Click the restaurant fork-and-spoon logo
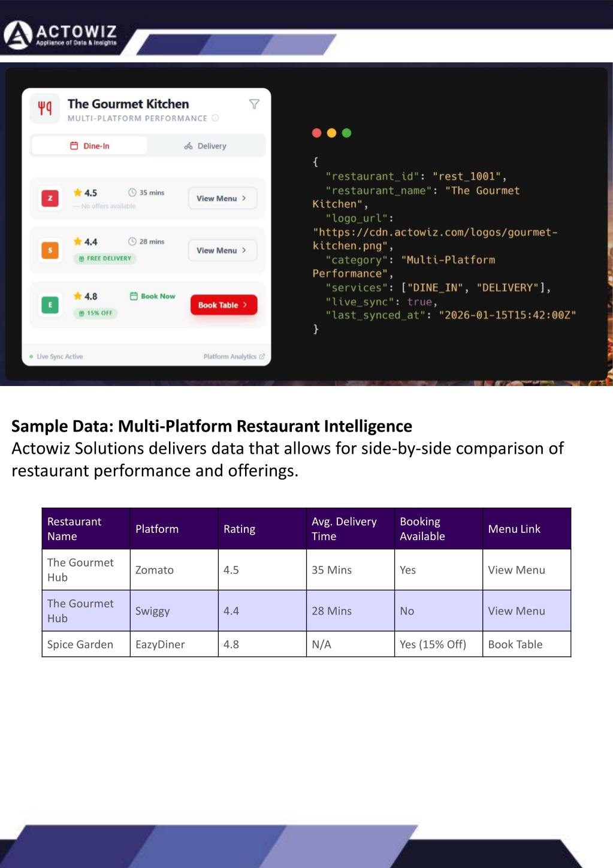This screenshot has width=613, height=868. [x=45, y=108]
